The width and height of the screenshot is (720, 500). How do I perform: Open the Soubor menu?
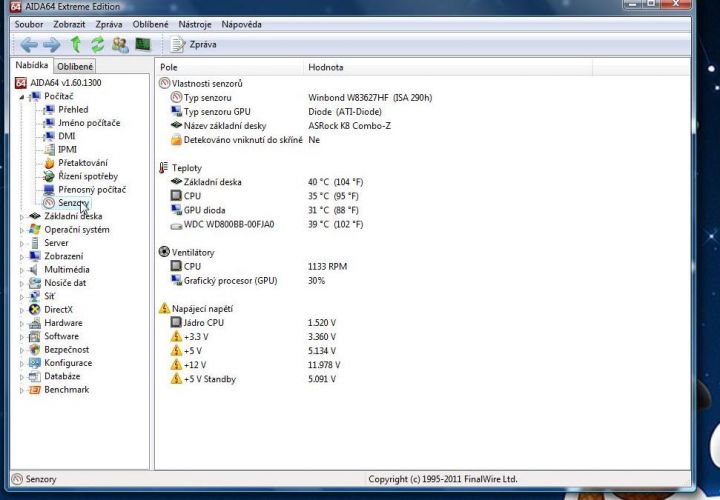29,24
